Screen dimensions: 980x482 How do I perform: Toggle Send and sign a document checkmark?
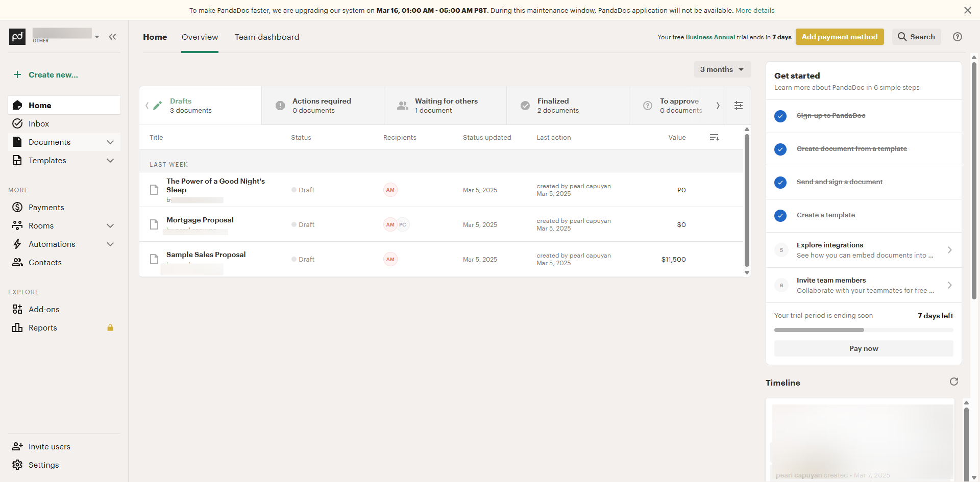click(x=780, y=183)
